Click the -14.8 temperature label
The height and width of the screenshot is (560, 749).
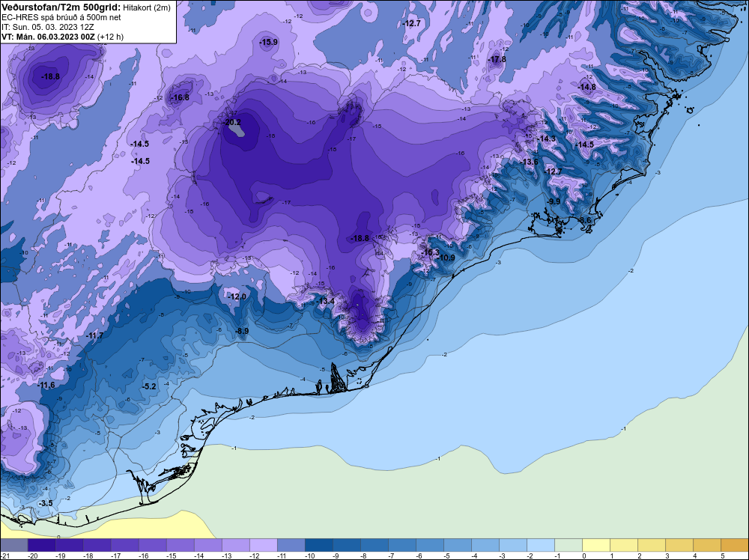coord(587,88)
